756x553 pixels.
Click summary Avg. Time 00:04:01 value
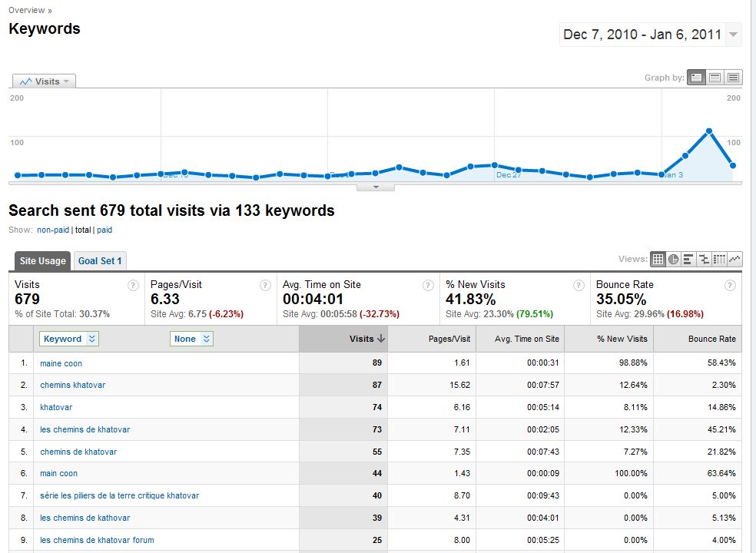pyautogui.click(x=313, y=300)
